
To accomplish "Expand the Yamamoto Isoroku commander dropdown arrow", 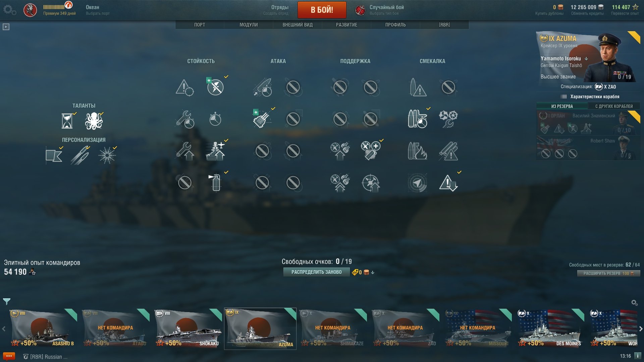I will pyautogui.click(x=586, y=59).
